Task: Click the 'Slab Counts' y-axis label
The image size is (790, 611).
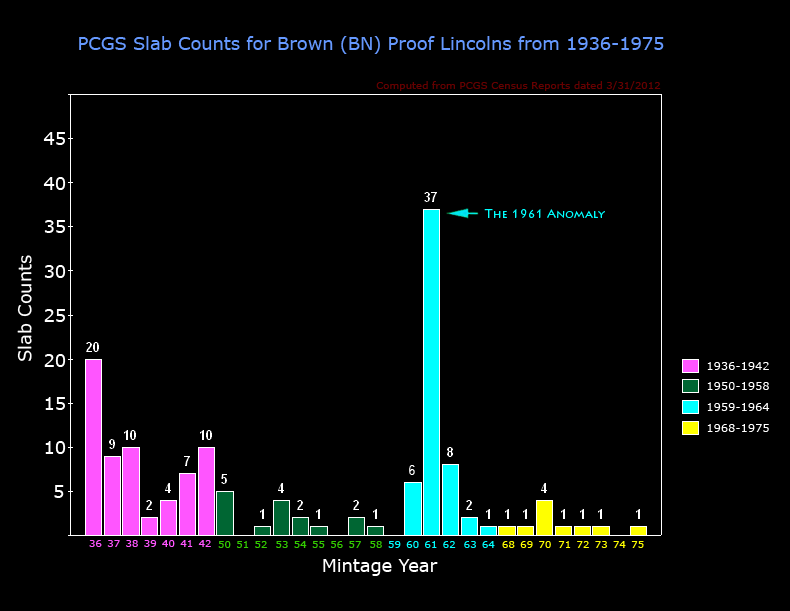Action: [25, 308]
